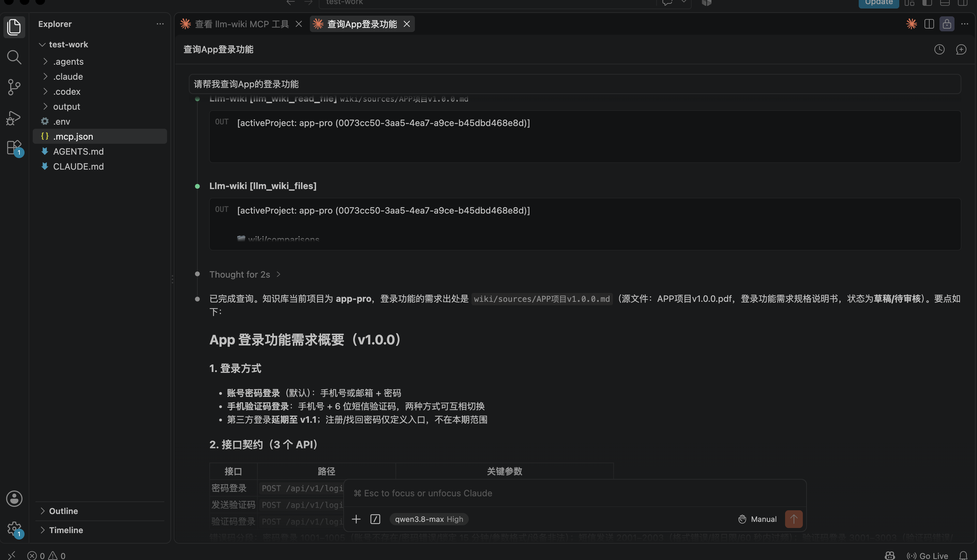Click the Copilot status bar icon
977x560 pixels.
[889, 555]
